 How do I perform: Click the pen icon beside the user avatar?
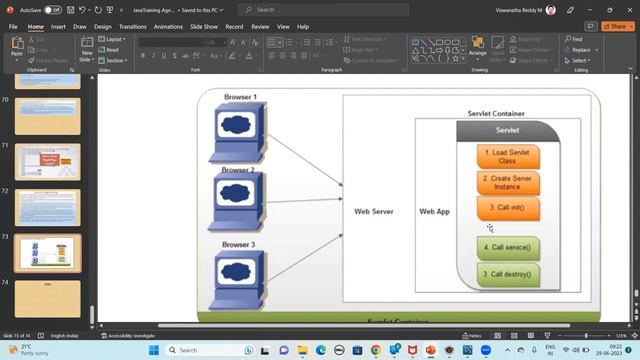click(x=570, y=10)
